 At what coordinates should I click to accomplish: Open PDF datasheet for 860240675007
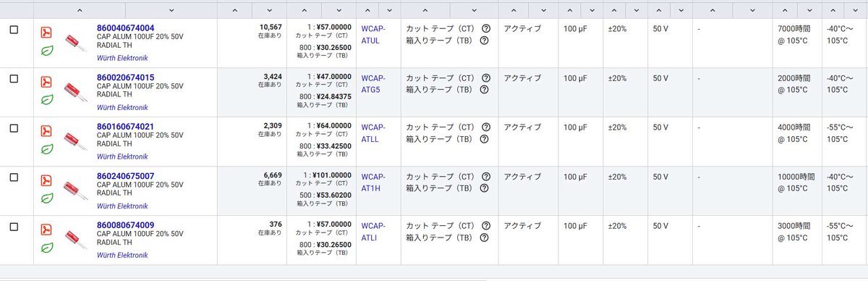[x=46, y=180]
